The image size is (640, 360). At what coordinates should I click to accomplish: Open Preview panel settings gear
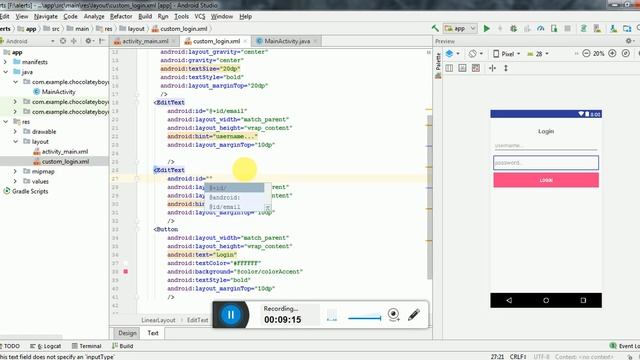[x=629, y=41]
